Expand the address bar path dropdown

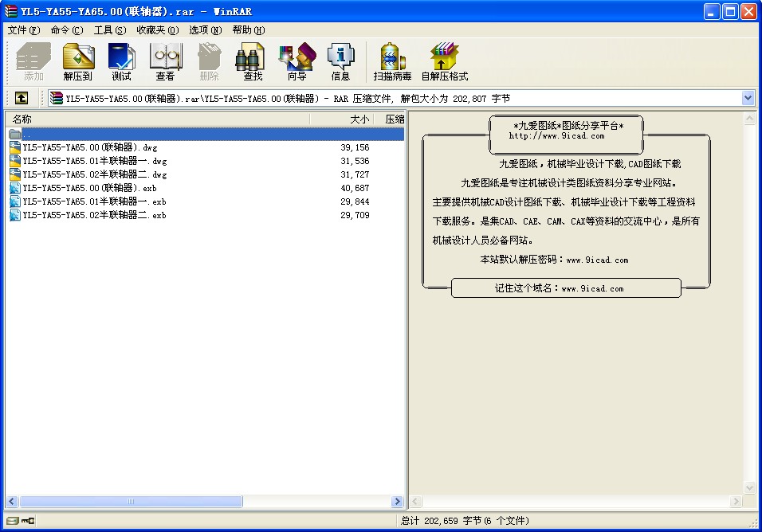(748, 98)
